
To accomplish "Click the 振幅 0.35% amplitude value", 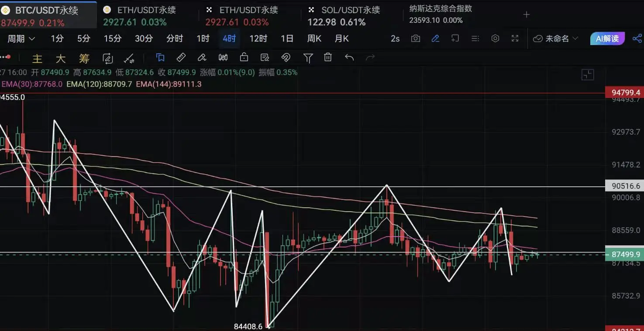I will 278,72.
